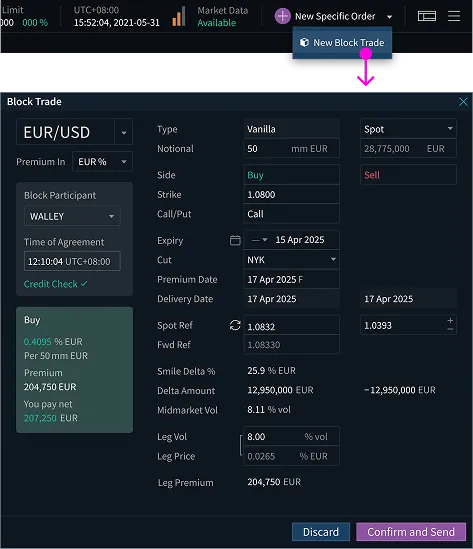Click the 28,775,000 EUR spot notional field
Screen dimensions: 473x549
[x=408, y=148]
